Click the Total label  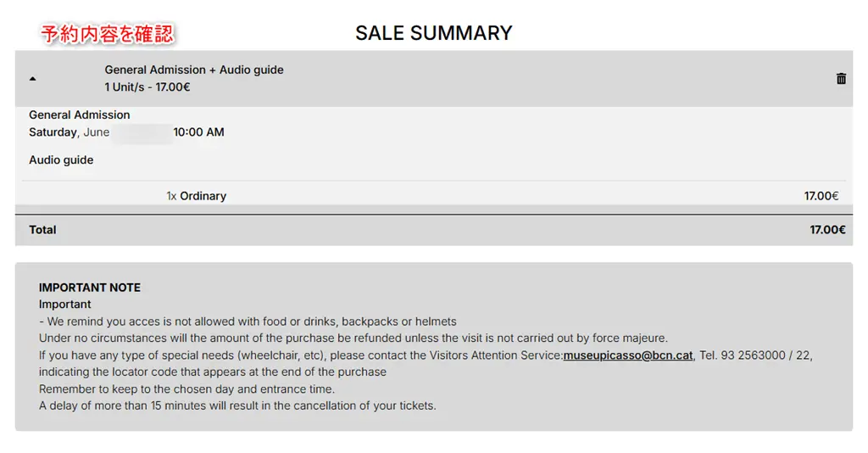click(42, 230)
